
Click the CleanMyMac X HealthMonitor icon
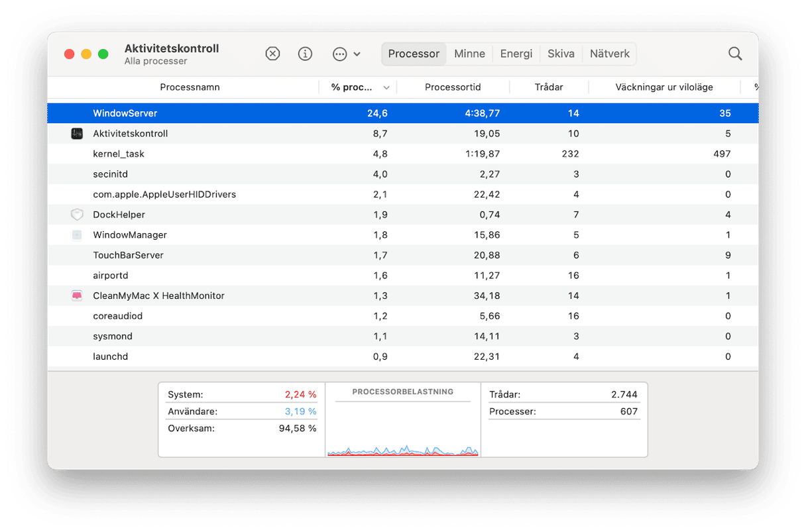pyautogui.click(x=77, y=295)
